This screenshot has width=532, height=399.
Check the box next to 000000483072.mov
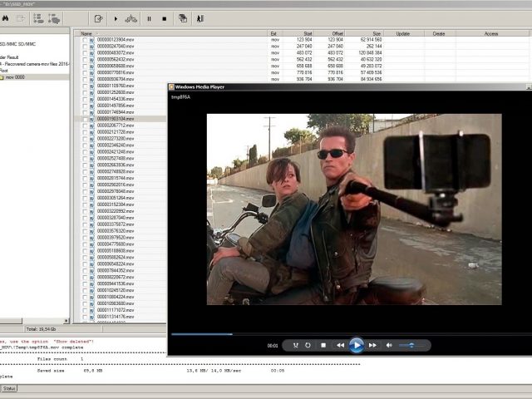click(x=85, y=53)
